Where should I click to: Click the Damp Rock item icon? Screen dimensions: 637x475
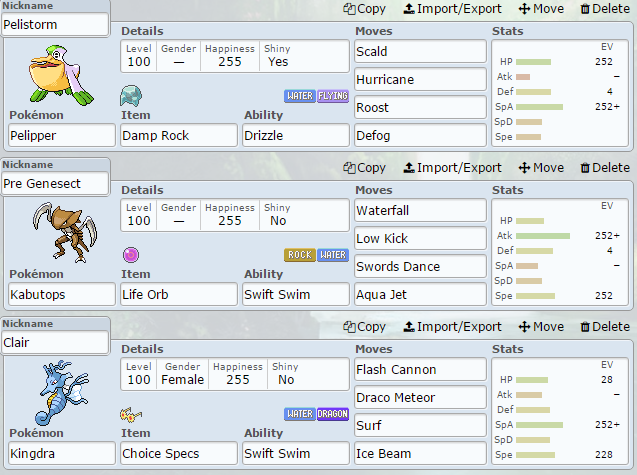point(131,96)
